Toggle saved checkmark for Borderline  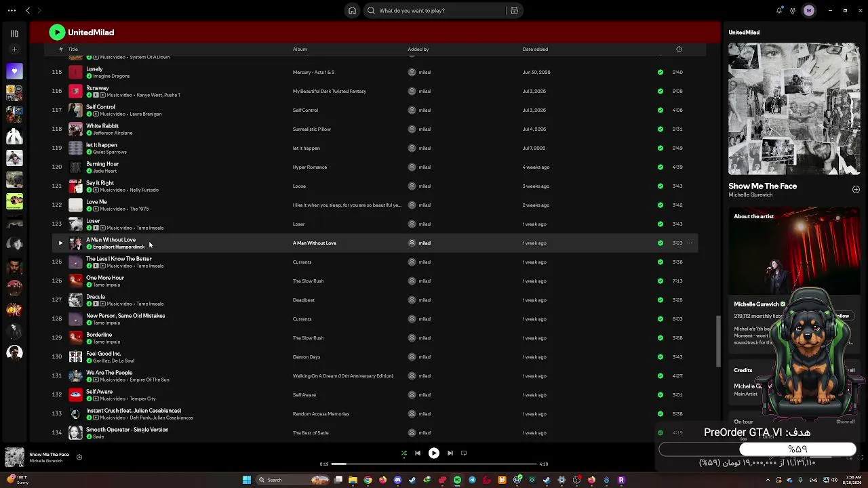click(660, 338)
